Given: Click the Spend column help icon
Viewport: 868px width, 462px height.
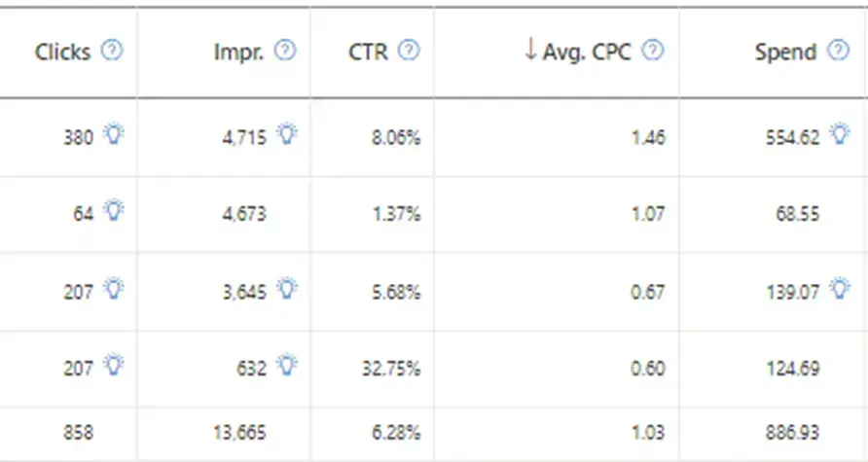Looking at the screenshot, I should point(838,51).
